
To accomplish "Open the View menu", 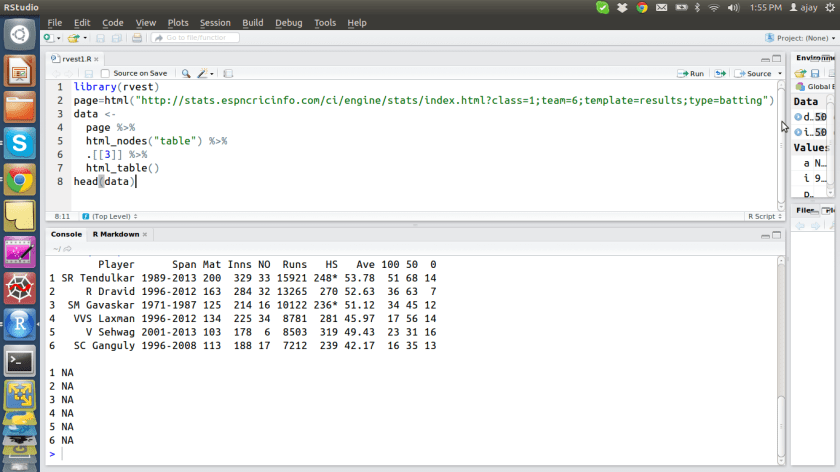I will [145, 23].
